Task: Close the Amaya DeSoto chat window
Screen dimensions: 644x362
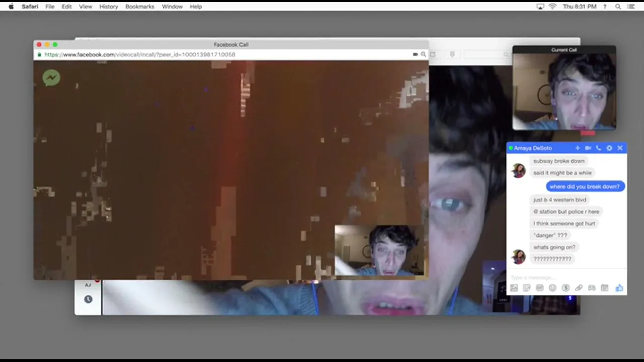Action: (x=620, y=148)
